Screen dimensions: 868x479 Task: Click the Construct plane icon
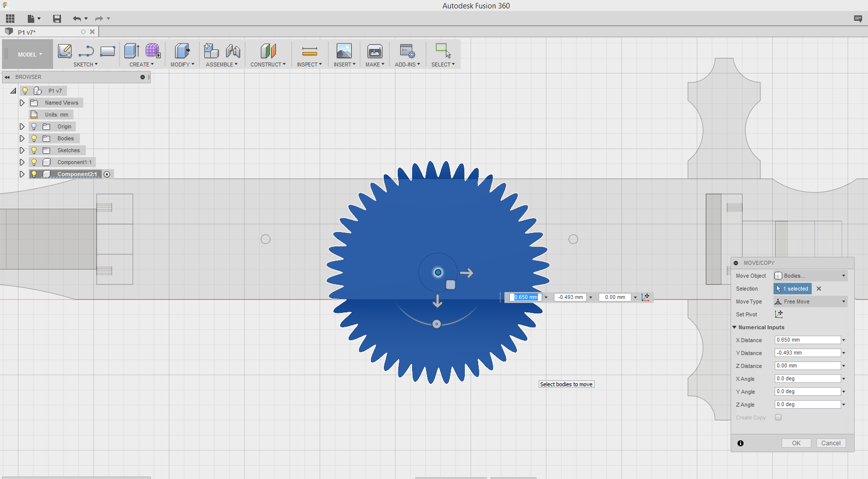coord(268,51)
